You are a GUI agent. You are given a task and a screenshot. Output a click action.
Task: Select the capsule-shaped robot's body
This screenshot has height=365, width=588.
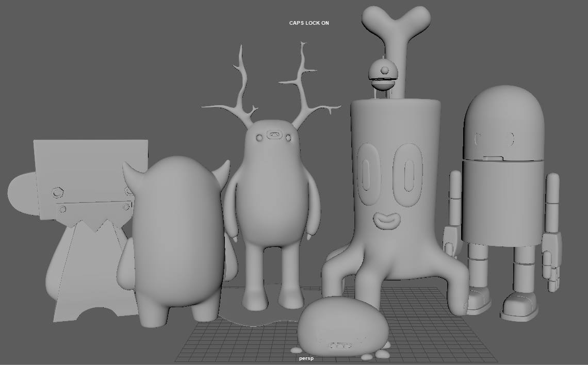[x=503, y=203]
